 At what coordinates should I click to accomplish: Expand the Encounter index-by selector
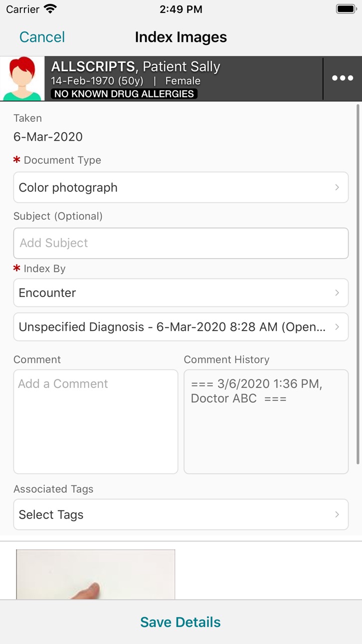click(x=181, y=293)
